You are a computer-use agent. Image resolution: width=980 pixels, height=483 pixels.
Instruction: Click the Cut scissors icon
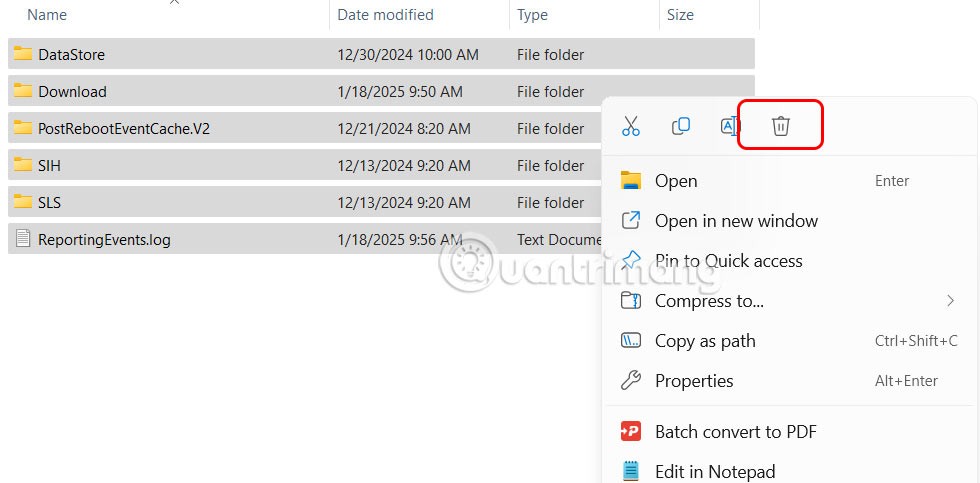pos(630,126)
